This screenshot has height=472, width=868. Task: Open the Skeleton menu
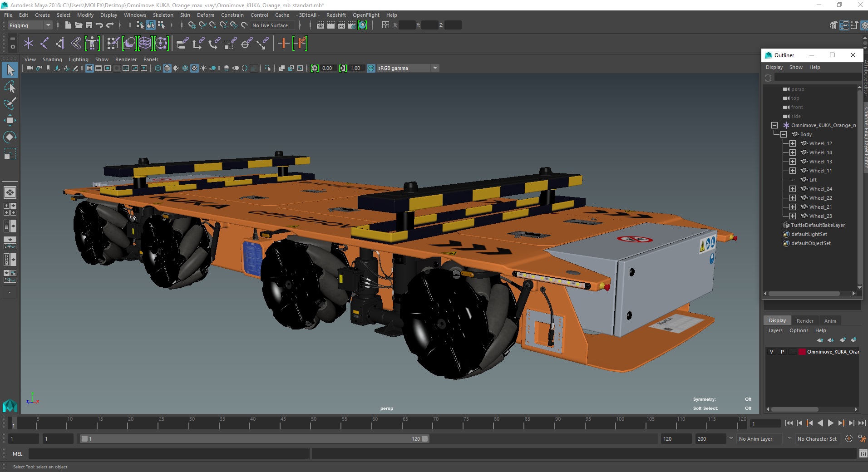click(163, 15)
